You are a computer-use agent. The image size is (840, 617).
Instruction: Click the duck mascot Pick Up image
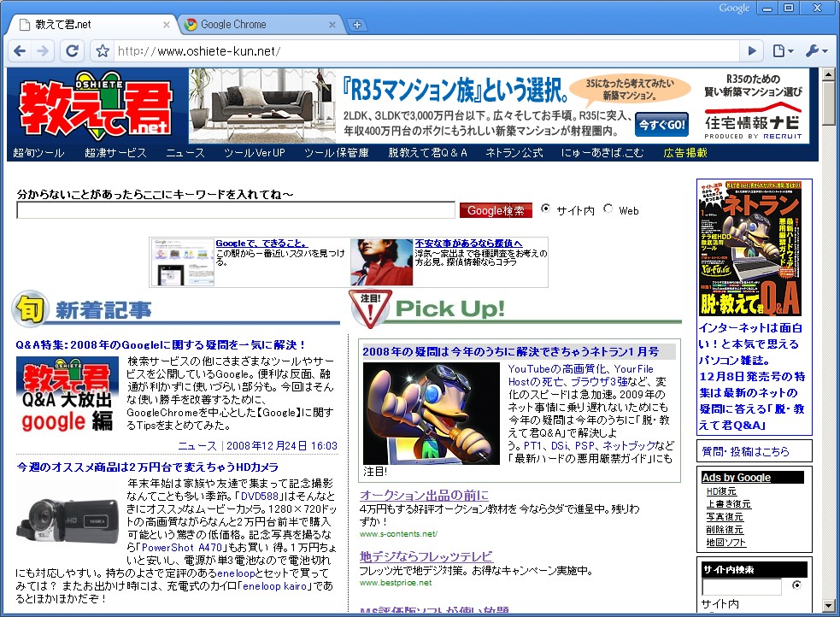click(x=432, y=413)
